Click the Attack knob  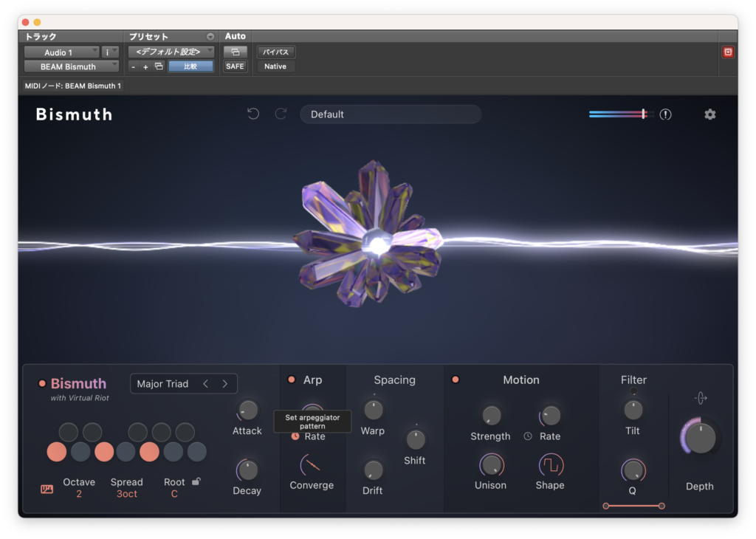[248, 411]
